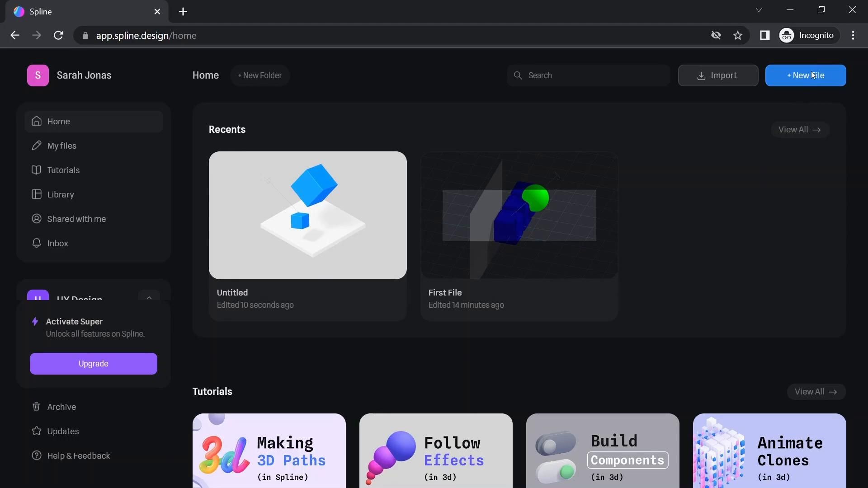The height and width of the screenshot is (488, 868).
Task: Open Archive in sidebar
Action: pyautogui.click(x=94, y=407)
